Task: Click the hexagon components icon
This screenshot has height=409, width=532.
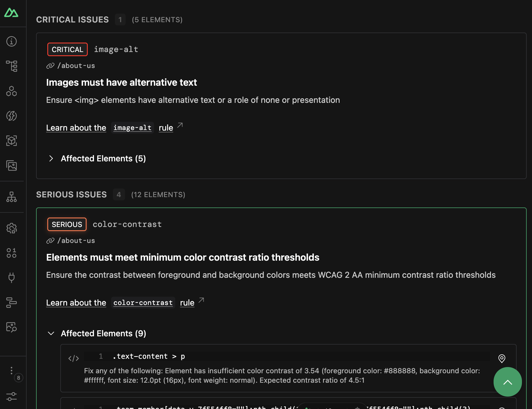Action: (11, 91)
